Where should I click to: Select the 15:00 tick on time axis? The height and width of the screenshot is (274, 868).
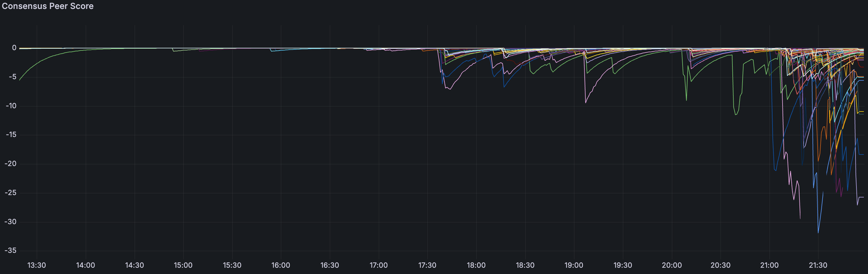tap(183, 266)
